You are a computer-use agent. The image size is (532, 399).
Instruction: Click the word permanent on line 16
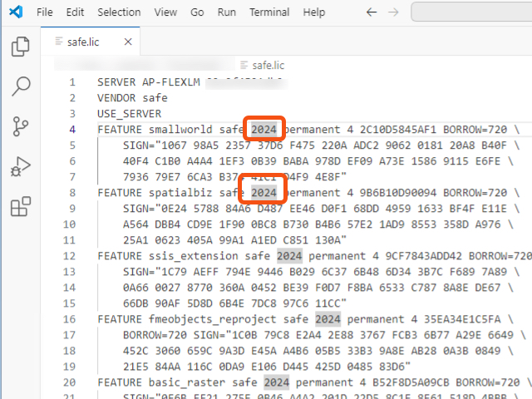coord(376,319)
